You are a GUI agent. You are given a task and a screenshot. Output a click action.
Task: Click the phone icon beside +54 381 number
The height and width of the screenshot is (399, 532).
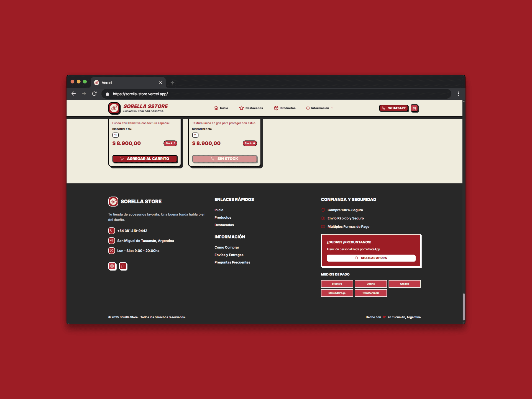(x=111, y=231)
